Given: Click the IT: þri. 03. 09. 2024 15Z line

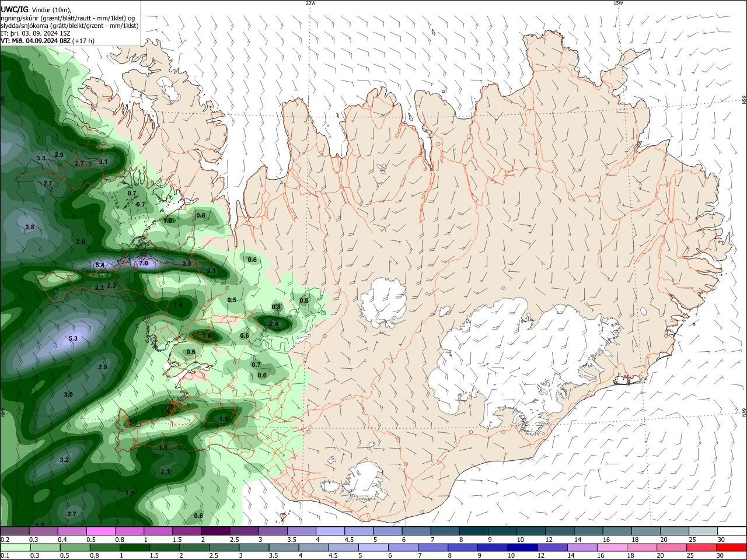Looking at the screenshot, I should (34, 33).
